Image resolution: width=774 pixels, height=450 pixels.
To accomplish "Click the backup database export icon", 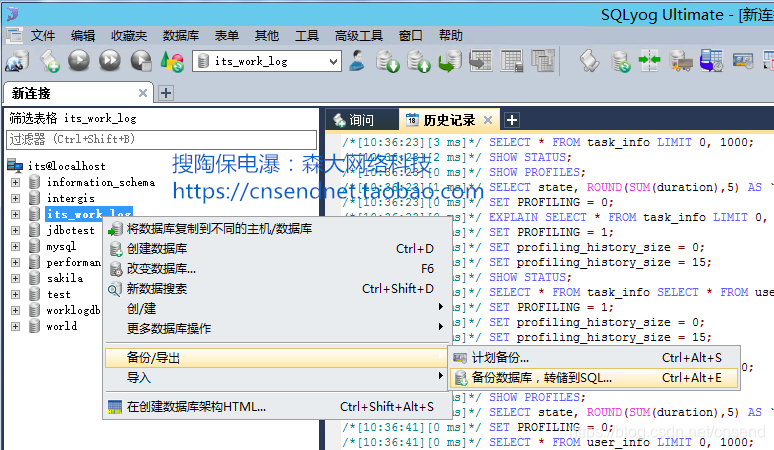I will point(419,61).
